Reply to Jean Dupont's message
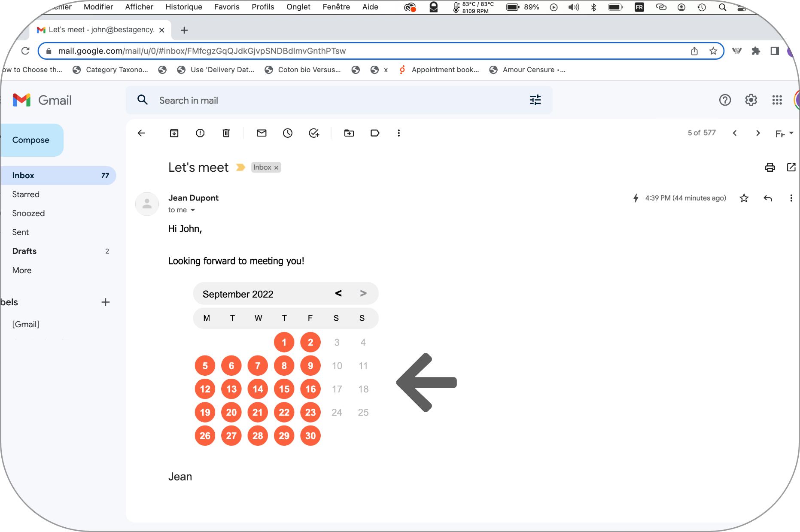 (x=768, y=198)
